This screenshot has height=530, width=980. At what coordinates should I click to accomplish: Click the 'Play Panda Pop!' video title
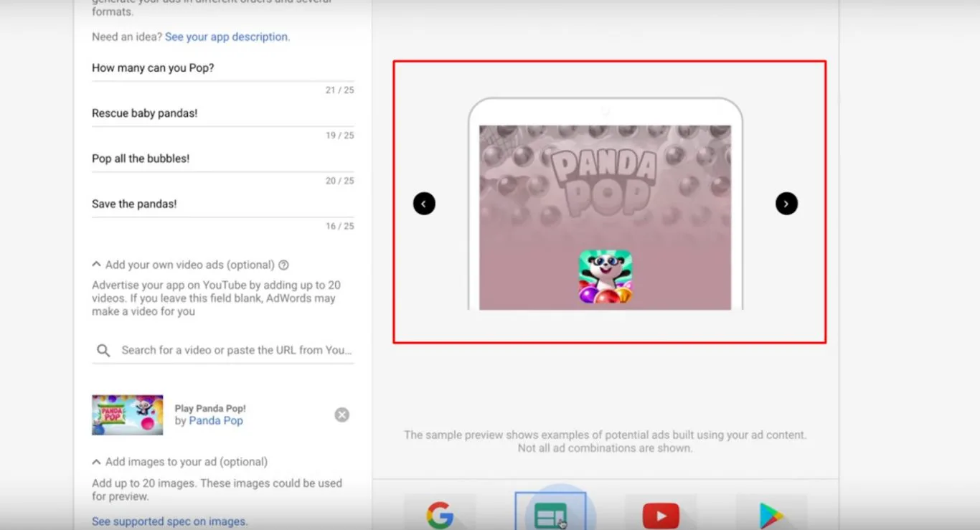click(x=210, y=408)
